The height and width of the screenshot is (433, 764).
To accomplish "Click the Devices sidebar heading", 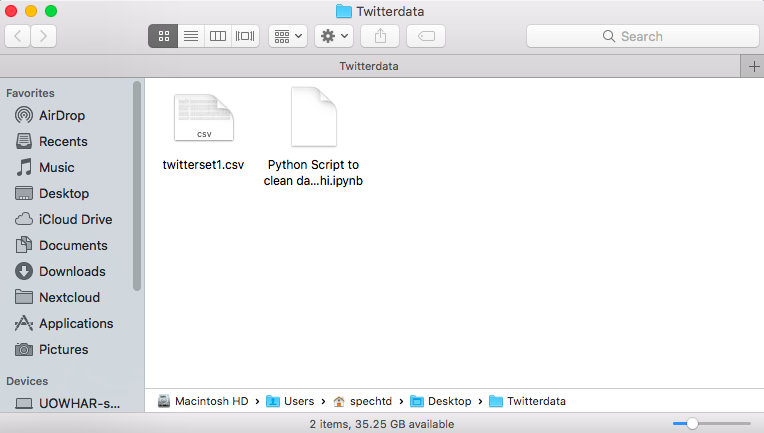I will (27, 381).
